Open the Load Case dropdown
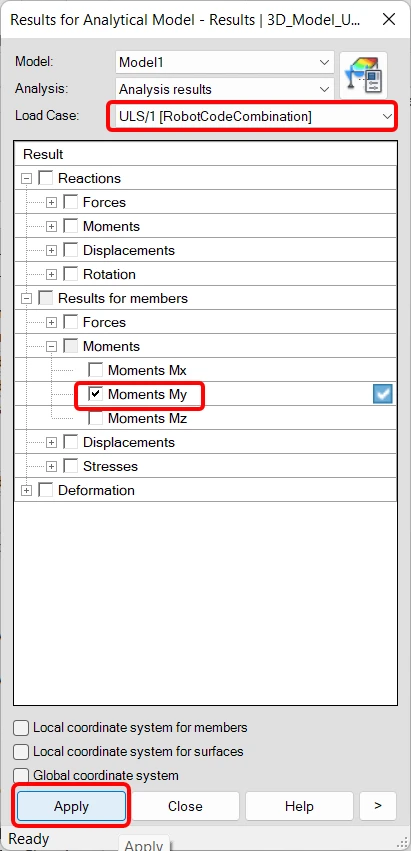 click(x=252, y=116)
